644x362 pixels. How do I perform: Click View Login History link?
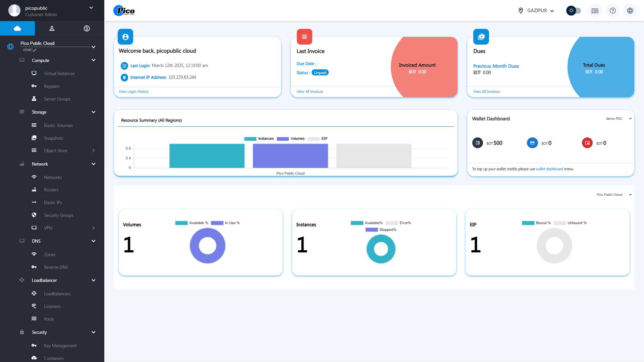133,92
